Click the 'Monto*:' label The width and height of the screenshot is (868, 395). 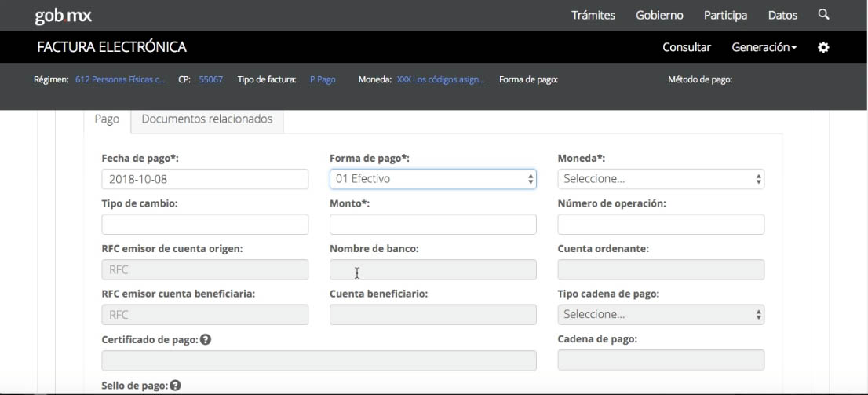[x=350, y=203]
